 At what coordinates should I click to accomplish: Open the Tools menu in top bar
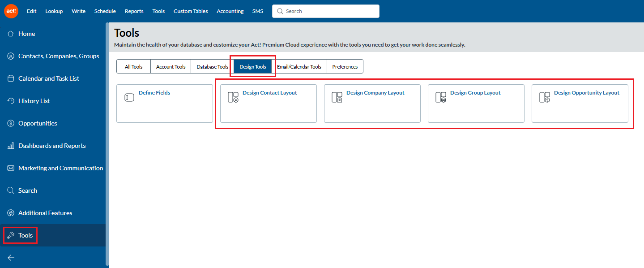point(158,11)
